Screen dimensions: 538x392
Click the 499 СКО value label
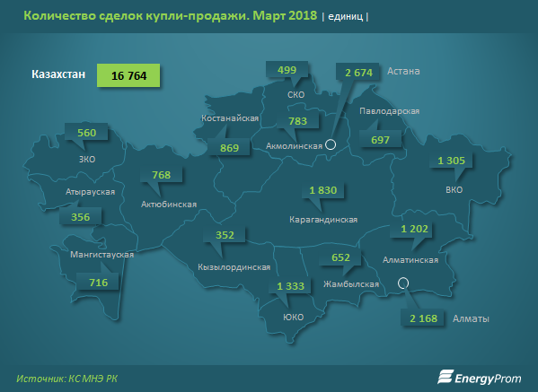coord(287,70)
